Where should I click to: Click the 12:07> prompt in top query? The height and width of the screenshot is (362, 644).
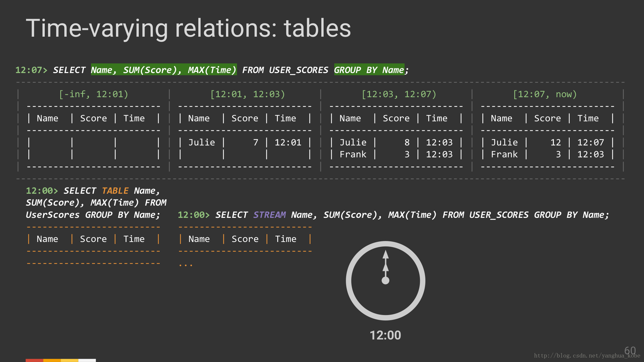(31, 70)
